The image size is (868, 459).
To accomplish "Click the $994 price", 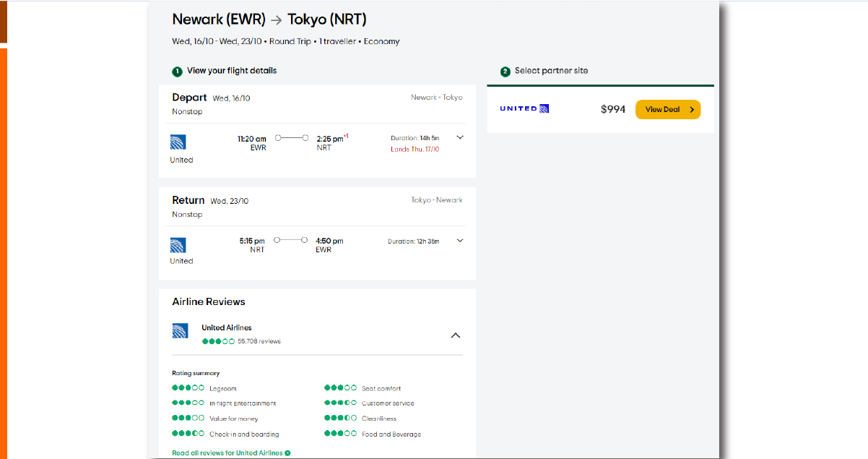I will tap(613, 109).
